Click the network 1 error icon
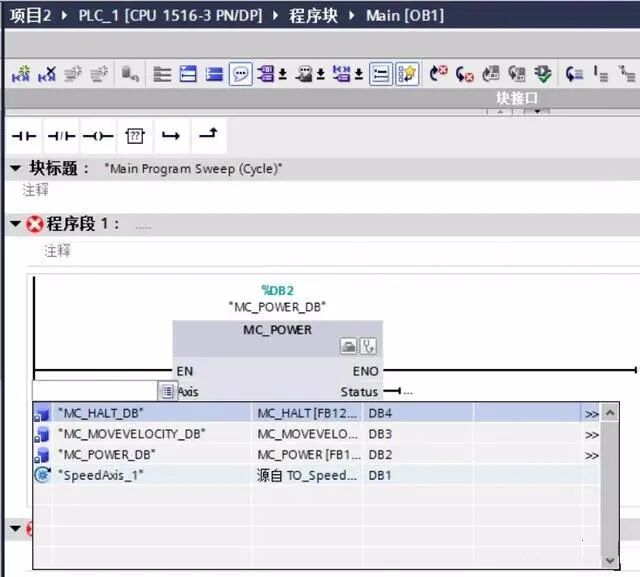Viewport: 640px width, 577px height. 35,224
